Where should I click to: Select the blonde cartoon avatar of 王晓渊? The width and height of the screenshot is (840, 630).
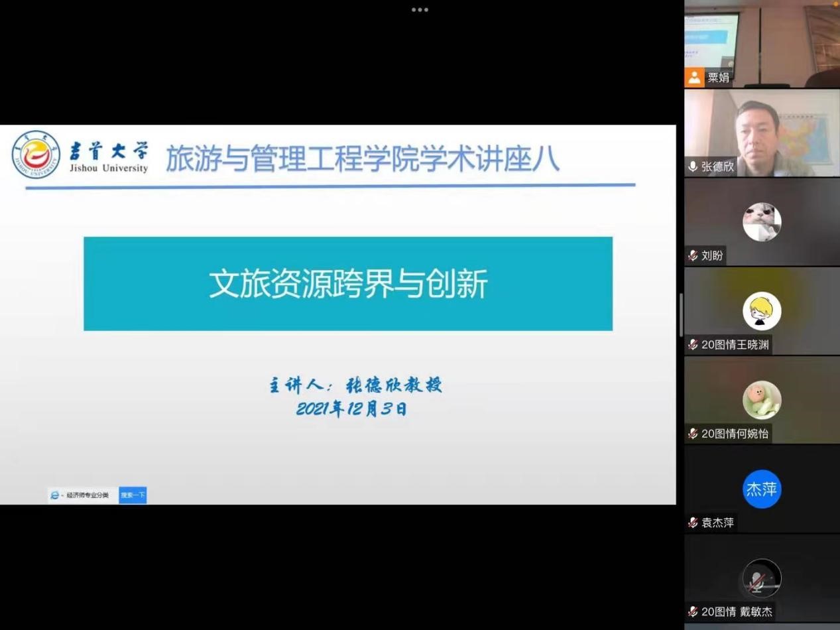(x=762, y=311)
